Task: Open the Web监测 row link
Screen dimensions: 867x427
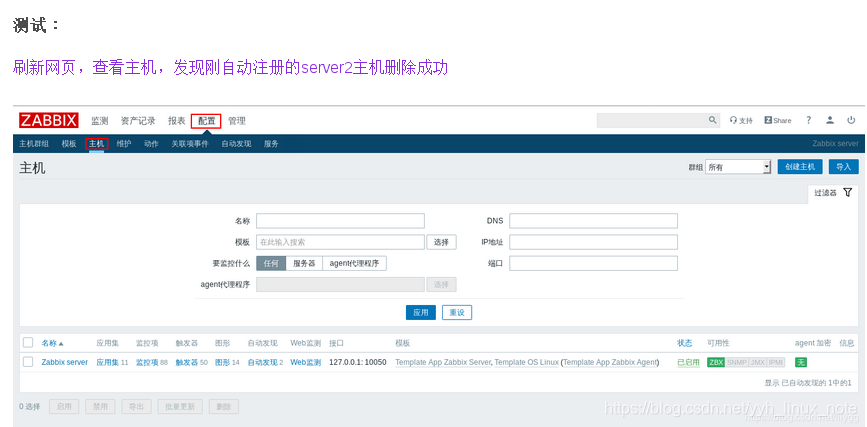Action: pyautogui.click(x=305, y=362)
